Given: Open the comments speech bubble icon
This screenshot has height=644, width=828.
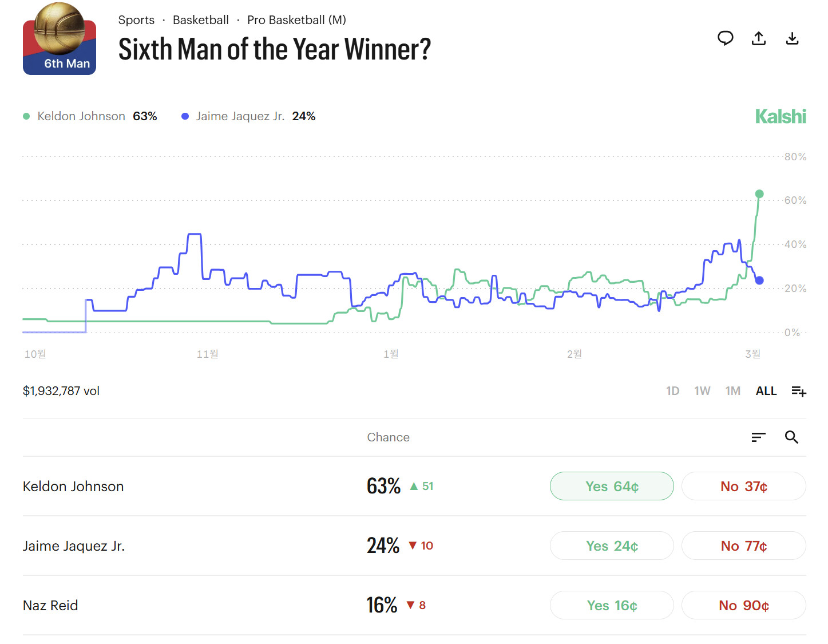Looking at the screenshot, I should (x=725, y=38).
